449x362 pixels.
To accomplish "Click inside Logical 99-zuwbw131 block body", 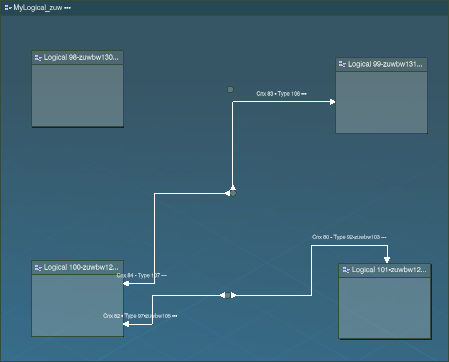I will [381, 102].
